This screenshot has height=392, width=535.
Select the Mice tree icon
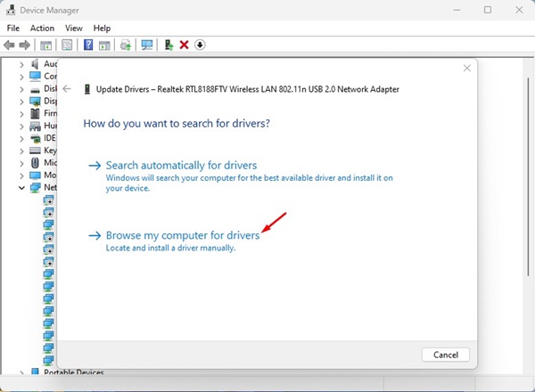coord(35,163)
